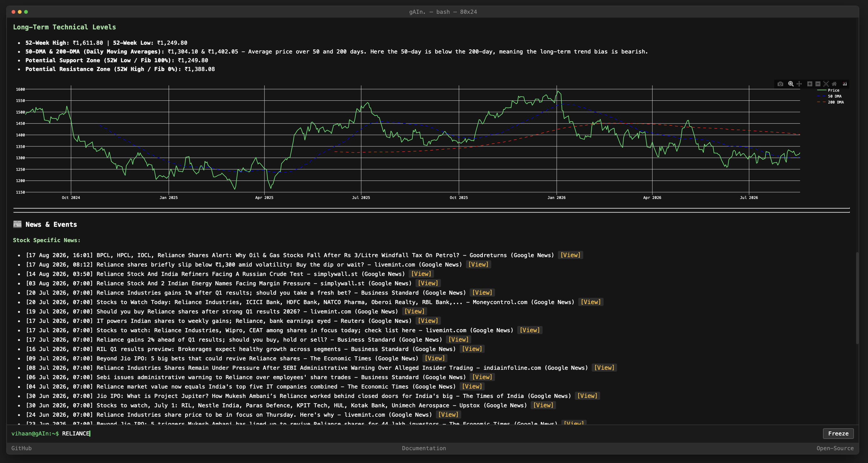Click the 'Jan 2026' x-axis label
This screenshot has width=868, height=463.
pos(556,198)
